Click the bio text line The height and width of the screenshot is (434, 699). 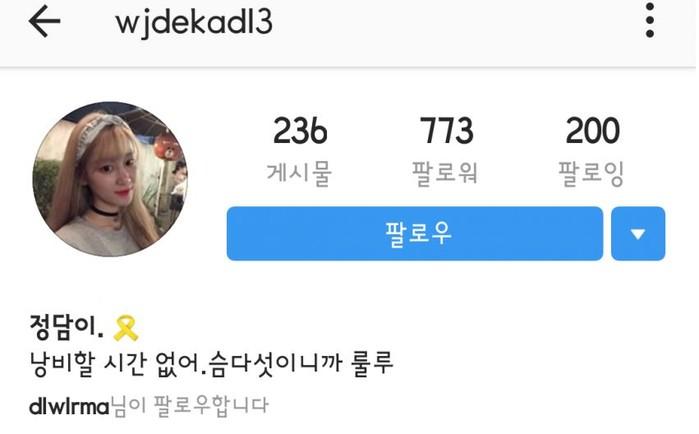click(211, 364)
